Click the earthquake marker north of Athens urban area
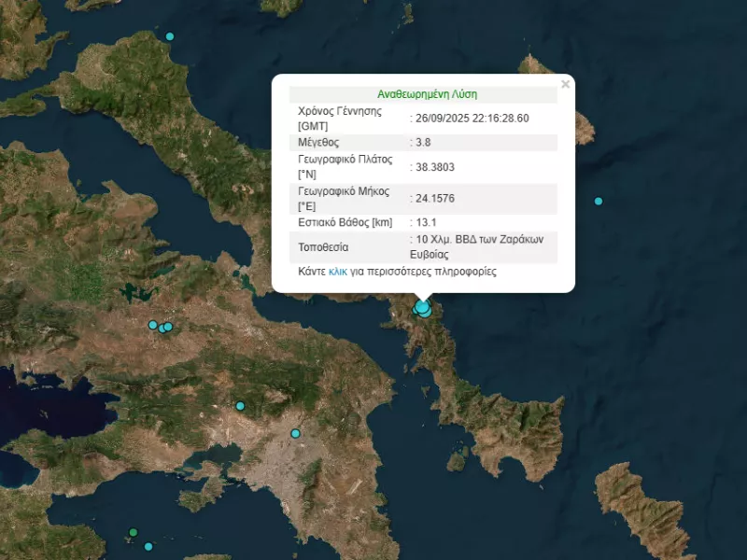Viewport: 747px width, 560px height. [x=295, y=433]
